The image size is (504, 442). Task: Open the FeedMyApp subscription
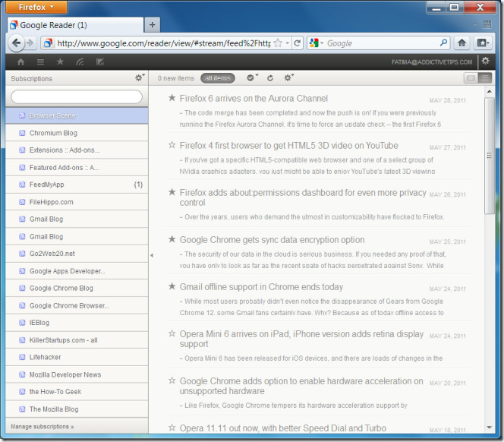[x=77, y=185]
